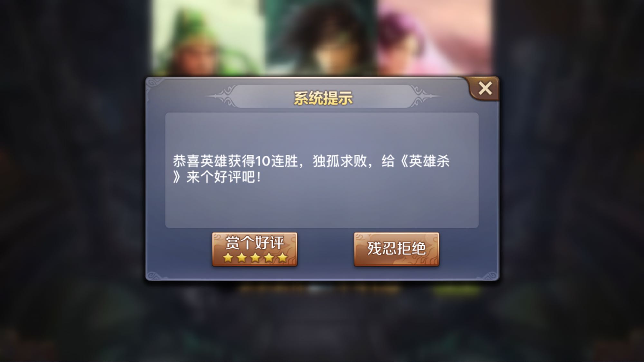Click the first gold star under 赏个好评
The height and width of the screenshot is (362, 644).
click(x=228, y=258)
